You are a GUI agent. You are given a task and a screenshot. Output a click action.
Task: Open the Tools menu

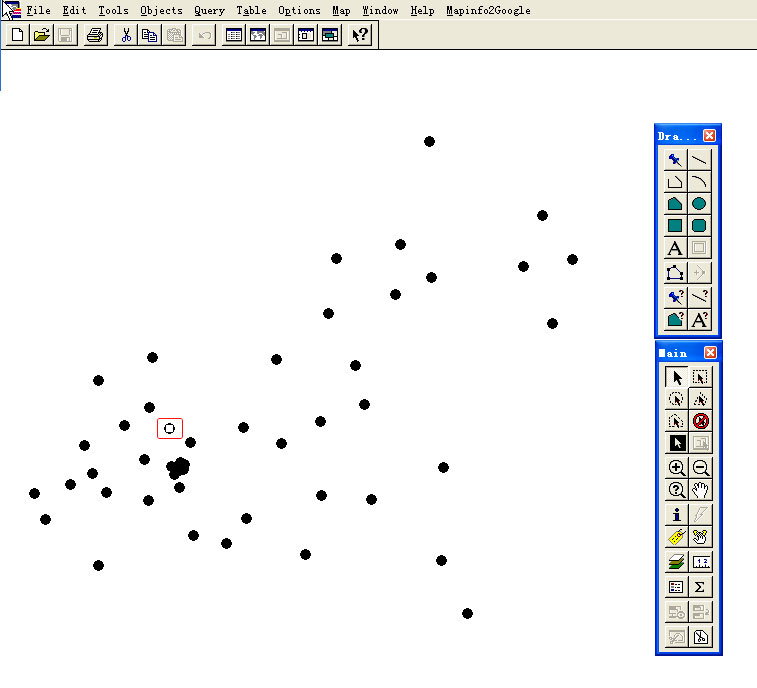click(113, 10)
